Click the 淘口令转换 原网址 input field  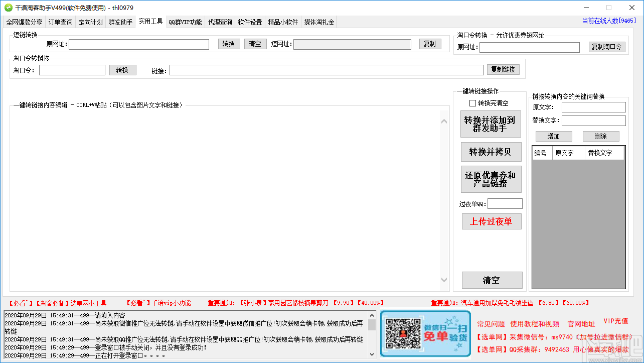(529, 47)
